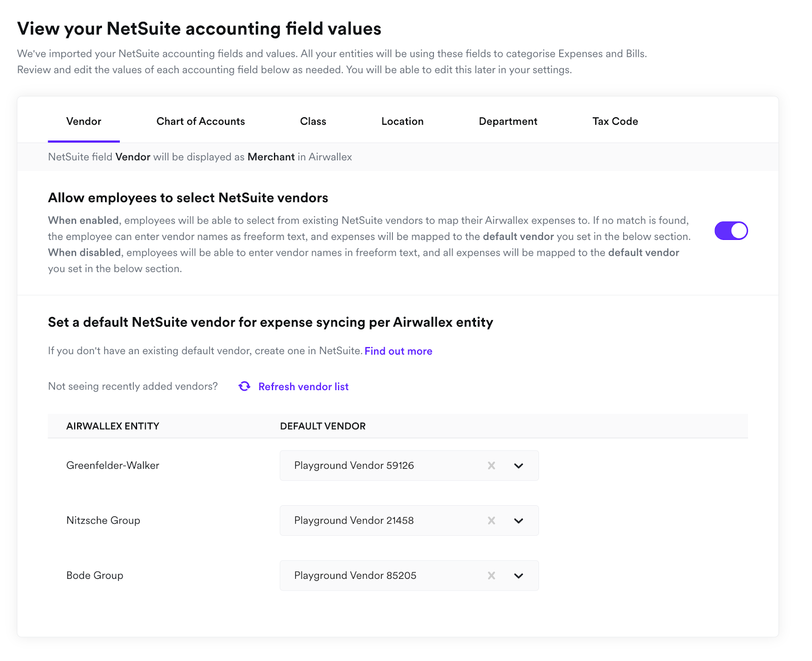Switch to the Chart of Accounts tab

point(200,121)
